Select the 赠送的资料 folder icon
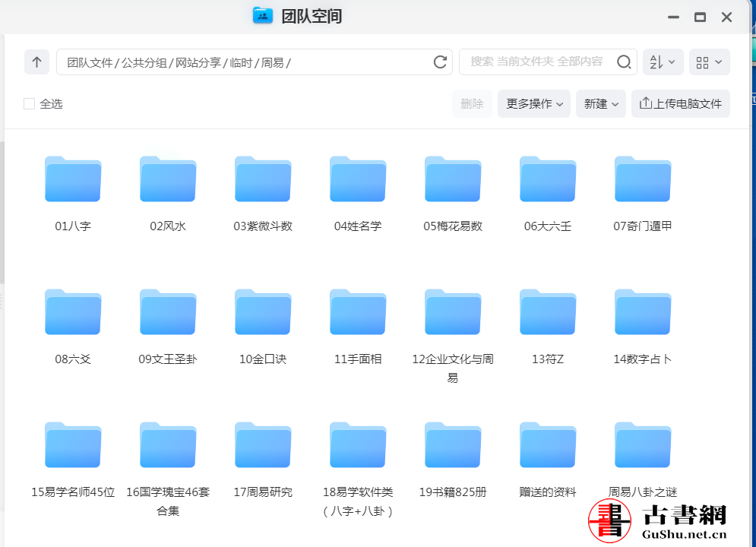 pos(548,445)
